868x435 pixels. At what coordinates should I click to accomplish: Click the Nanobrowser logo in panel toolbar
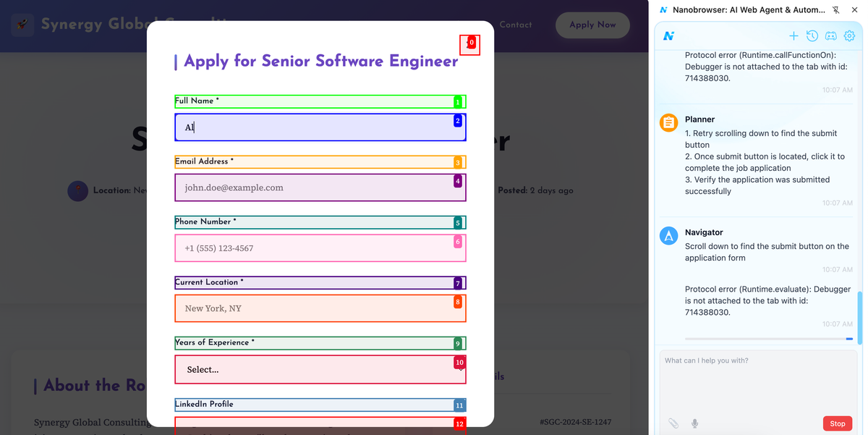(669, 35)
